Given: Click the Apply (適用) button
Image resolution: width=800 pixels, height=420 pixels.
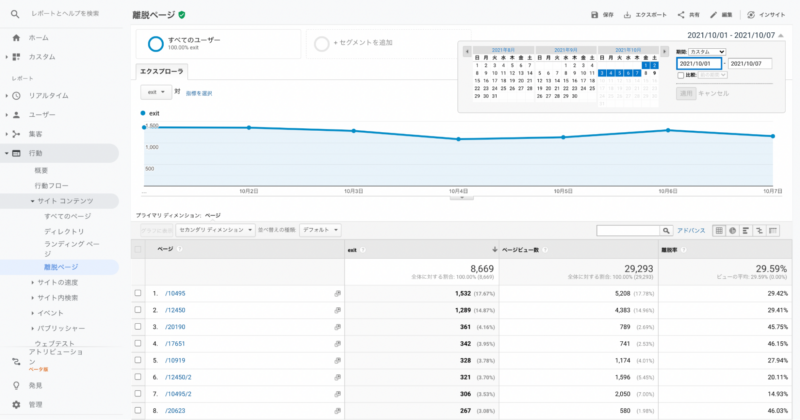Looking at the screenshot, I should [686, 93].
